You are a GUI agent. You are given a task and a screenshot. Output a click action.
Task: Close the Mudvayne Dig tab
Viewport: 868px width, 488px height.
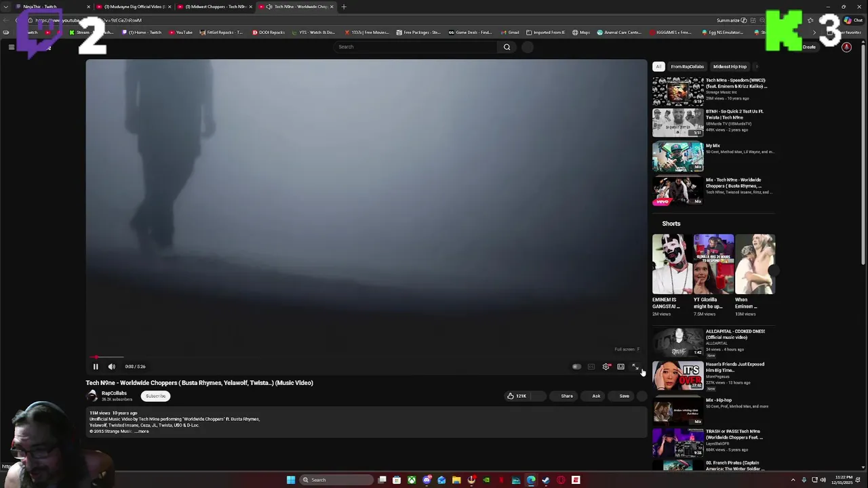point(170,7)
